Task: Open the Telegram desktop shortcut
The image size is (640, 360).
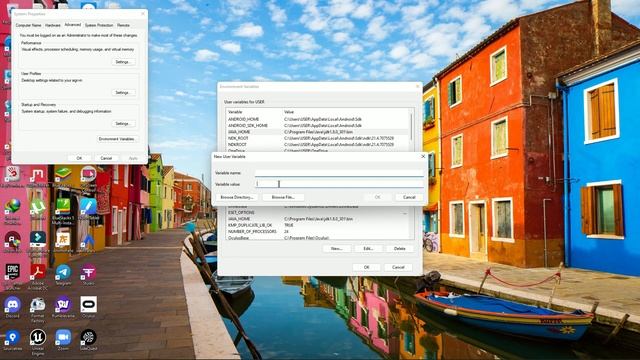Action: pyautogui.click(x=63, y=273)
